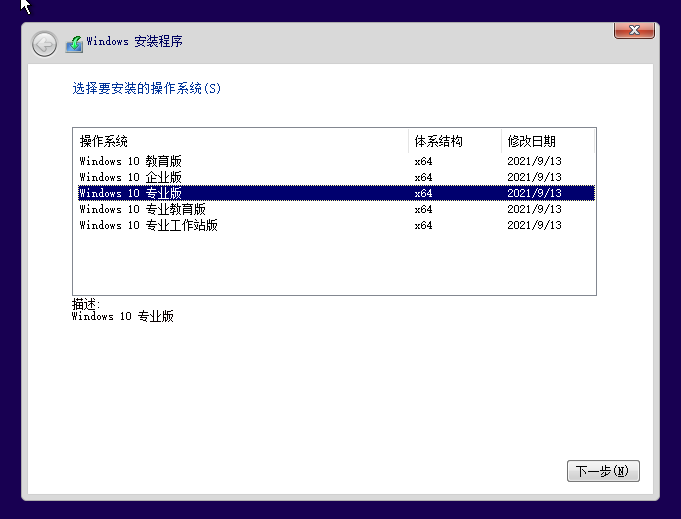Image resolution: width=681 pixels, height=519 pixels.
Task: Click the x64 cell of the 教育版 row
Action: click(x=424, y=161)
